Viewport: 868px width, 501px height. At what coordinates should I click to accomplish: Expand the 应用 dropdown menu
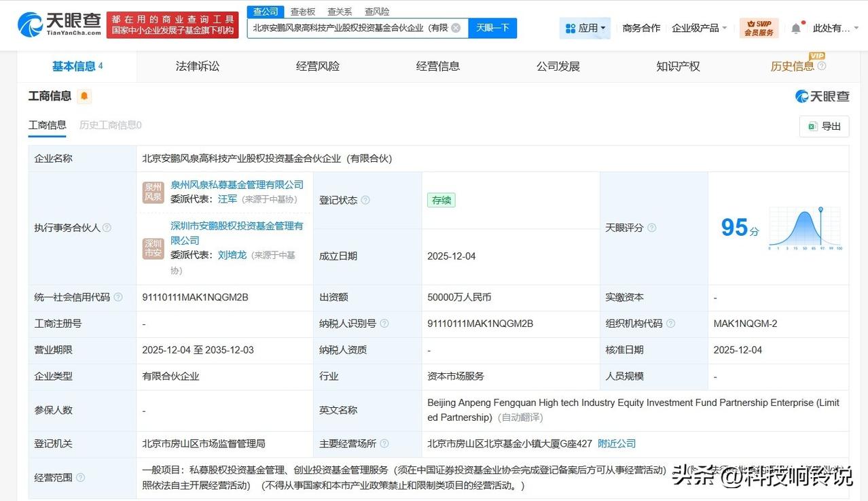coord(585,28)
